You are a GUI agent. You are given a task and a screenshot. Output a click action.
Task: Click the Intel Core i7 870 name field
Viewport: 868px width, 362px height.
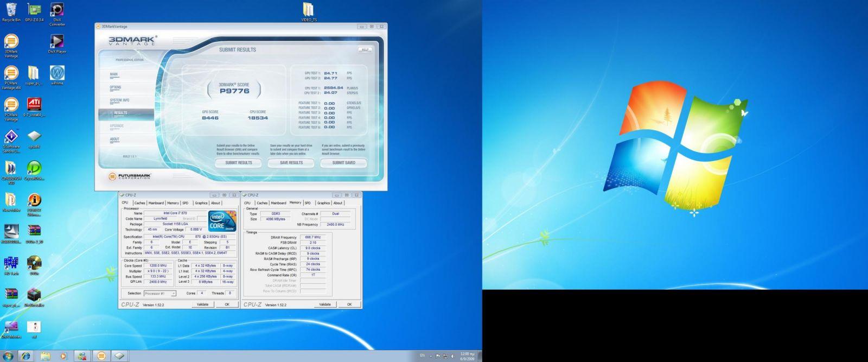[x=175, y=213]
